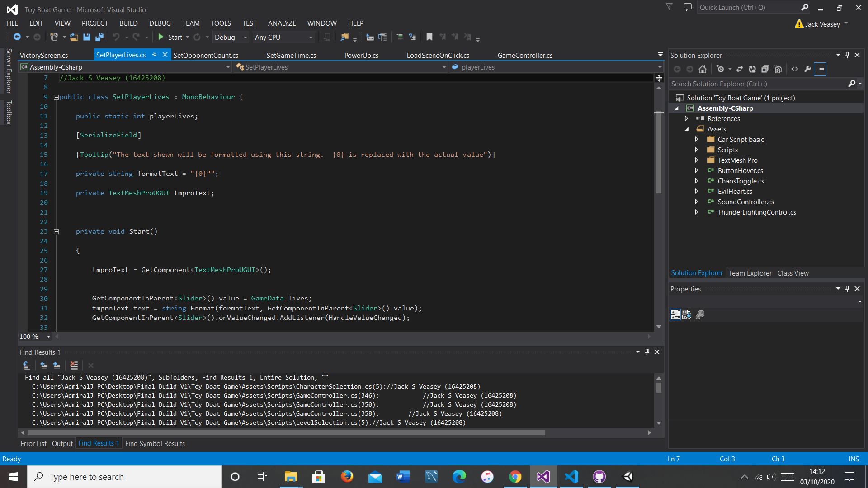Pin the Find Results panel
The width and height of the screenshot is (868, 488).
(647, 352)
